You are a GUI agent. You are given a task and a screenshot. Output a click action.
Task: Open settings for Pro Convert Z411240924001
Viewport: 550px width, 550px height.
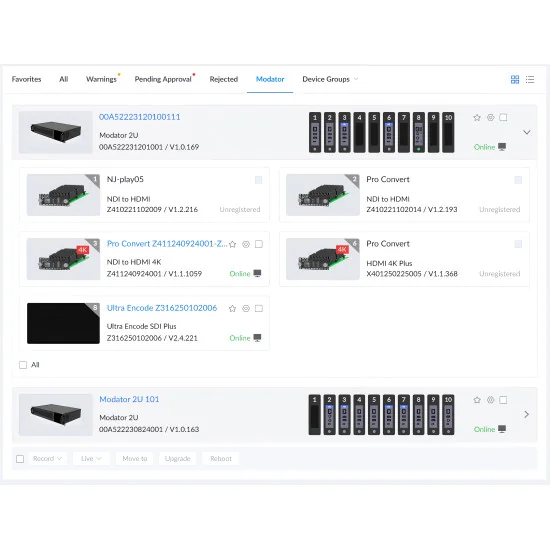point(246,244)
